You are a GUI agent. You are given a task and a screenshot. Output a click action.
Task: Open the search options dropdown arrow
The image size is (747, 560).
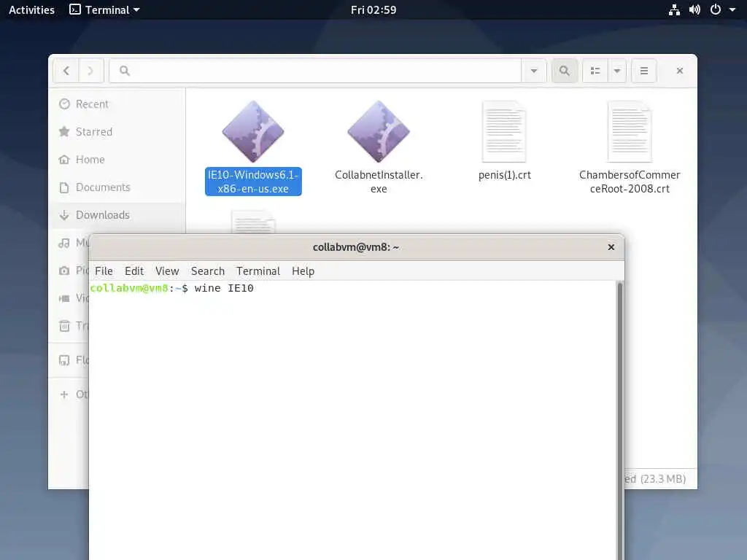coord(533,71)
